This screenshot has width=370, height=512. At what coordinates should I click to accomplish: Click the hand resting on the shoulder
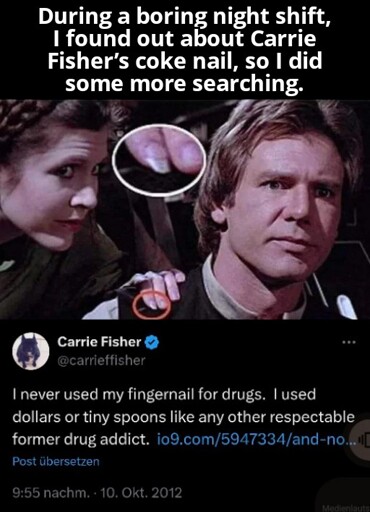157,288
